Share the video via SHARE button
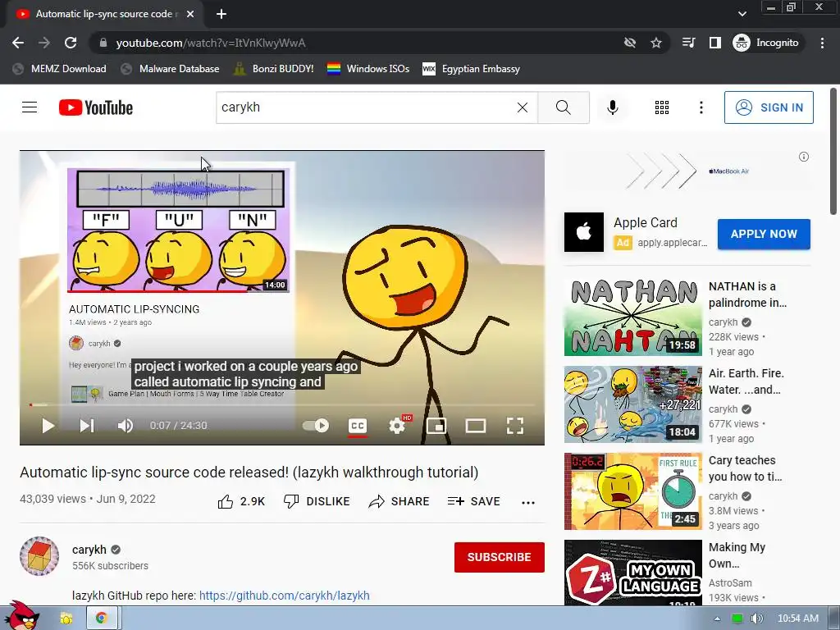 pos(399,501)
